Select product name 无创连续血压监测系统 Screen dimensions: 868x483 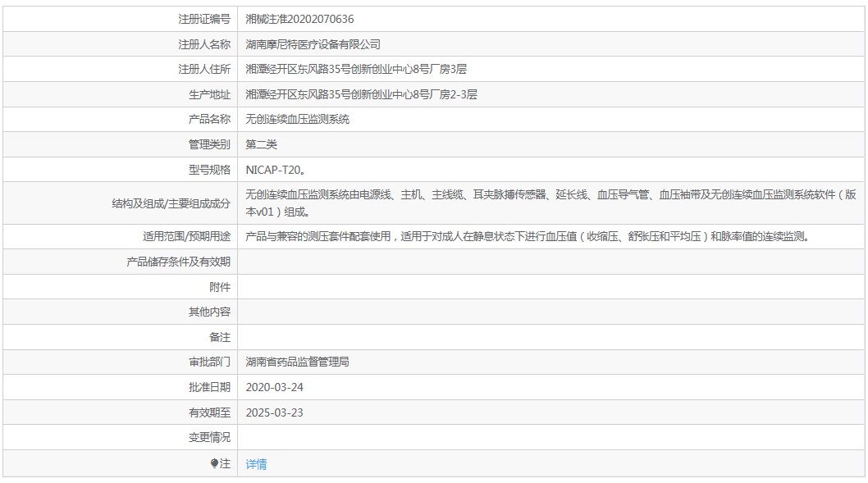[297, 119]
